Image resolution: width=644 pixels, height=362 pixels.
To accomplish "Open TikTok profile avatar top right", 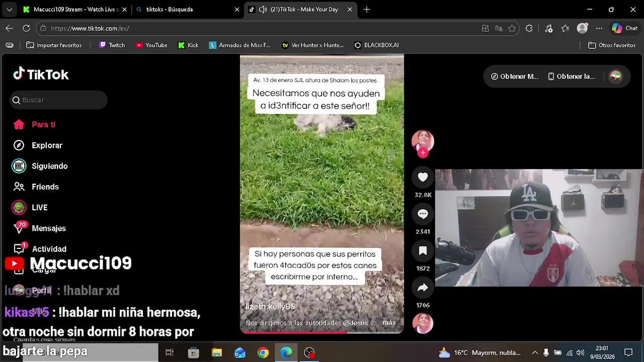I will (x=615, y=76).
